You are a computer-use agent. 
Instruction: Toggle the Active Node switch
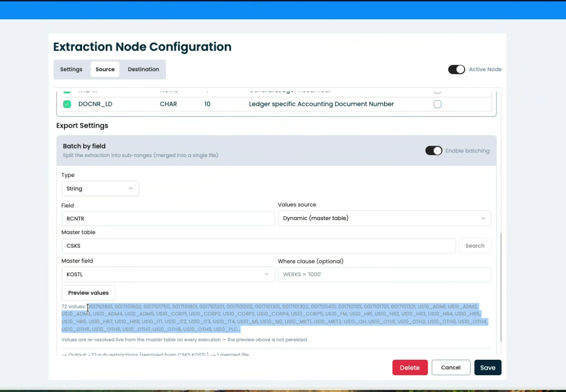[x=457, y=69]
